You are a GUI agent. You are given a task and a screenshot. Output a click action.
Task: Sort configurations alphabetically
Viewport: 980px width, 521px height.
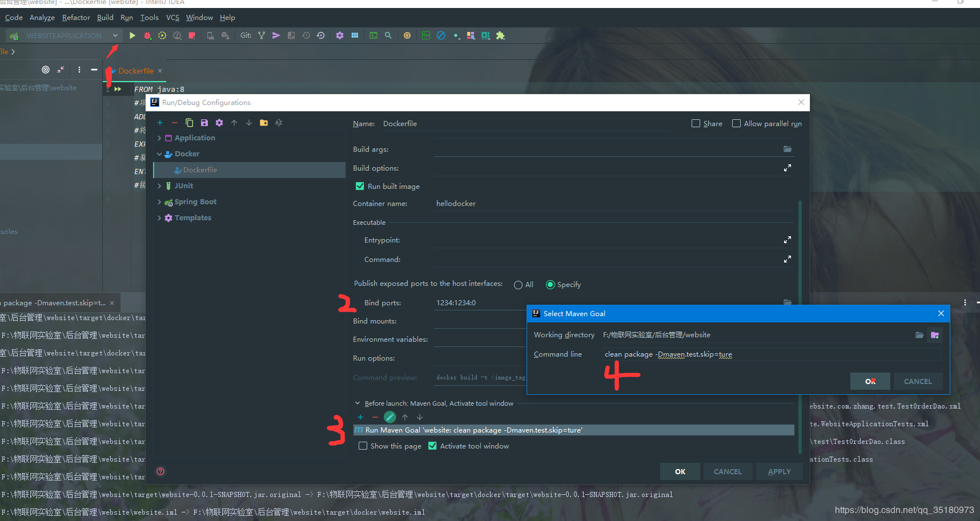tap(279, 123)
